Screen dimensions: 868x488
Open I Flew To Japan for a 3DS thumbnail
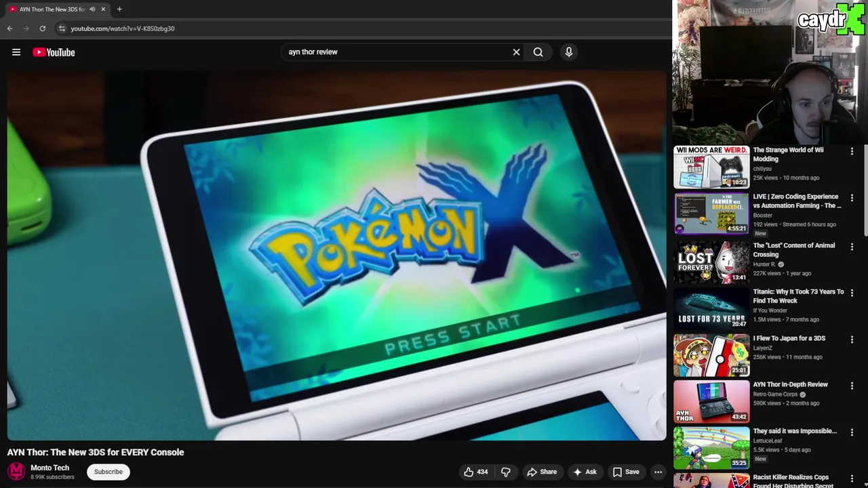click(711, 355)
